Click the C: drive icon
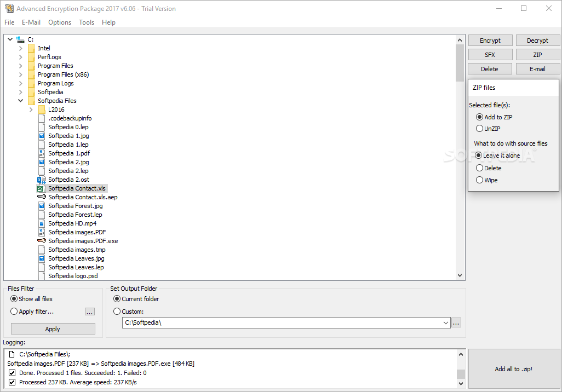 20,39
